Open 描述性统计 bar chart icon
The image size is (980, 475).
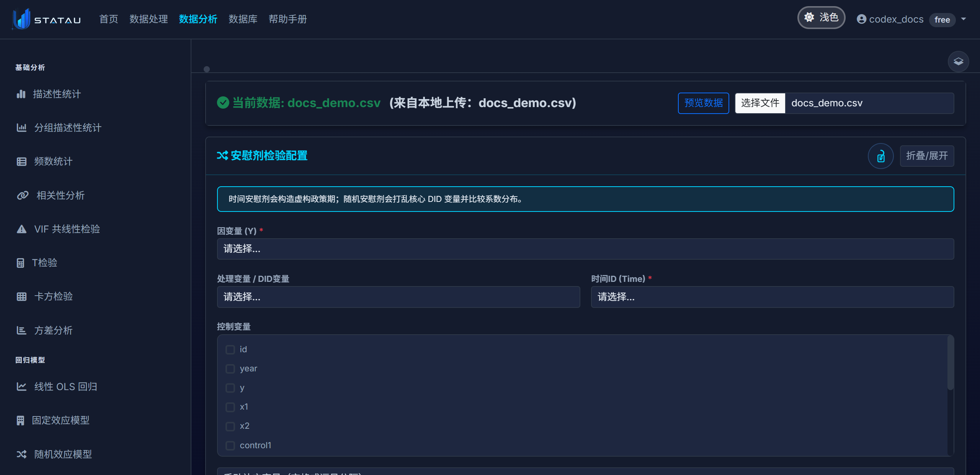pyautogui.click(x=21, y=94)
